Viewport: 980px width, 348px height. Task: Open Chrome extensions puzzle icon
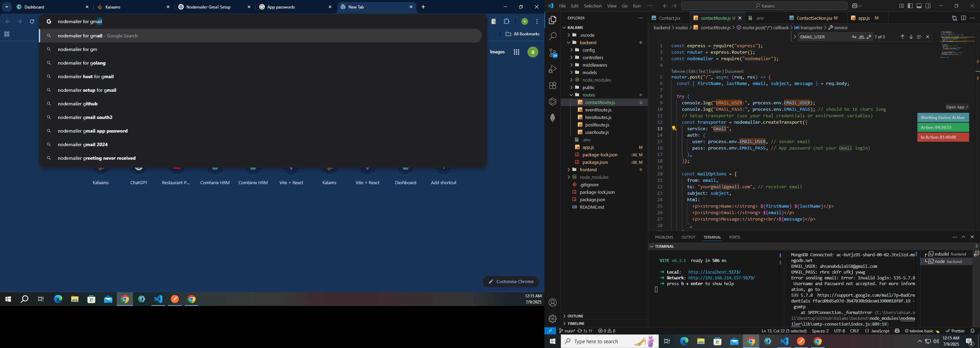(506, 22)
